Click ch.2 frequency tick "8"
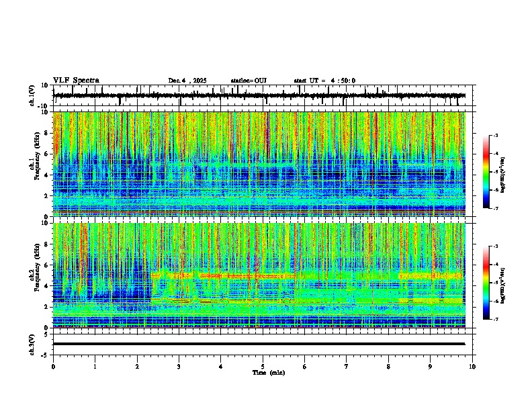 (47, 244)
